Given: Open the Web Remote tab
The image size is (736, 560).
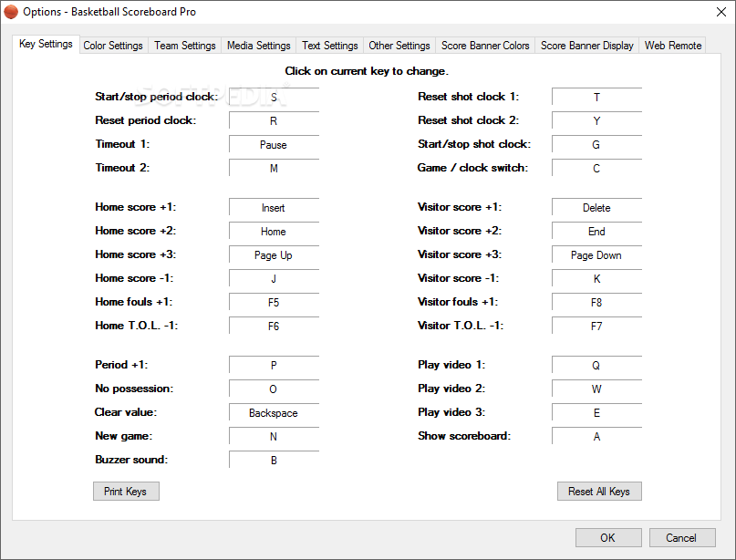Looking at the screenshot, I should 673,46.
